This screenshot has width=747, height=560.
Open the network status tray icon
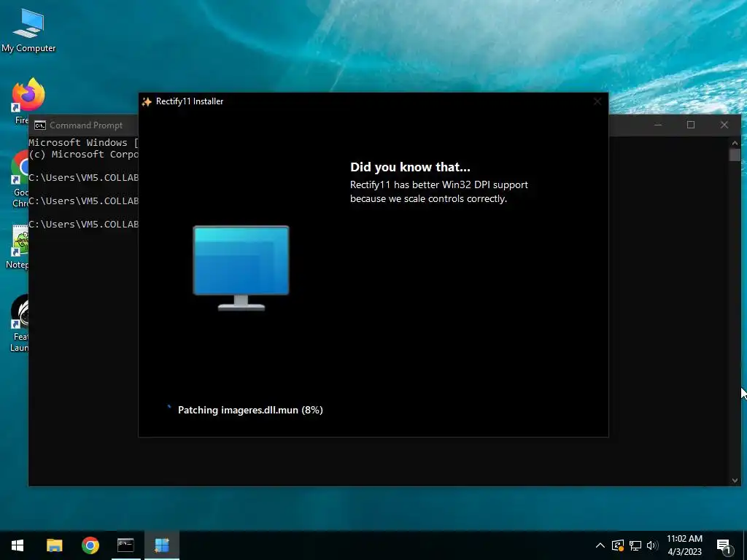point(635,545)
